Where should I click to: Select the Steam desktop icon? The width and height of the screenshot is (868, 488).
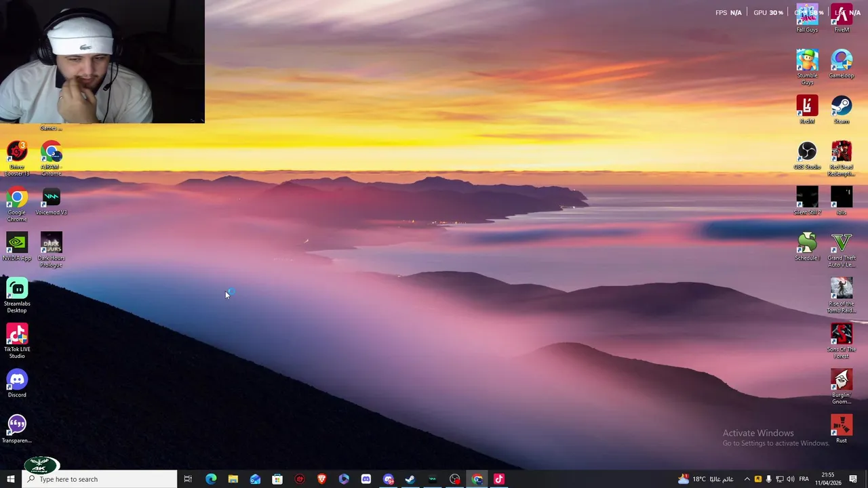[842, 109]
